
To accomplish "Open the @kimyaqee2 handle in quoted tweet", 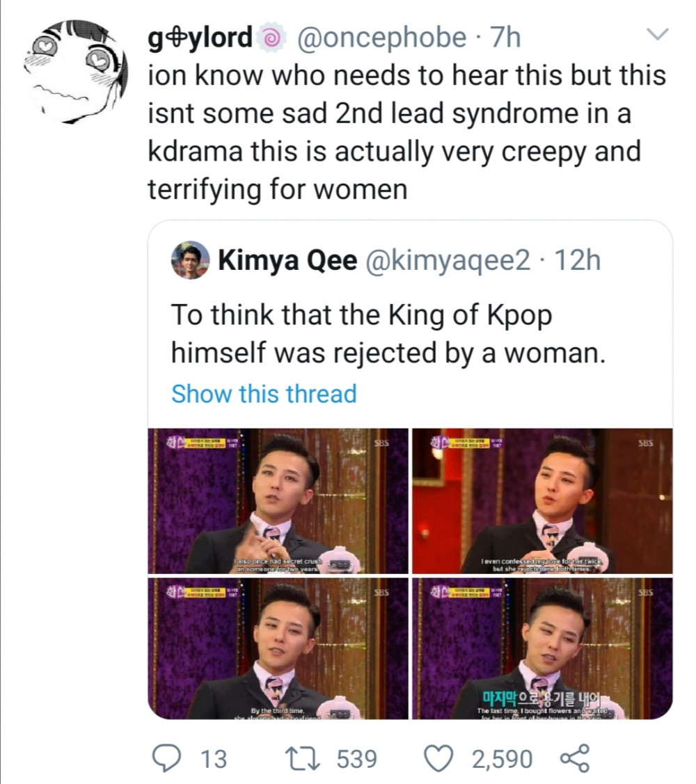I will point(448,260).
